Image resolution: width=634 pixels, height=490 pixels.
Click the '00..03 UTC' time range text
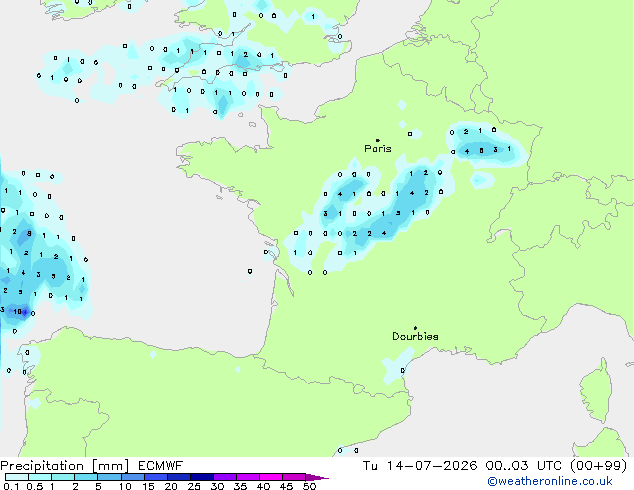click(524, 466)
